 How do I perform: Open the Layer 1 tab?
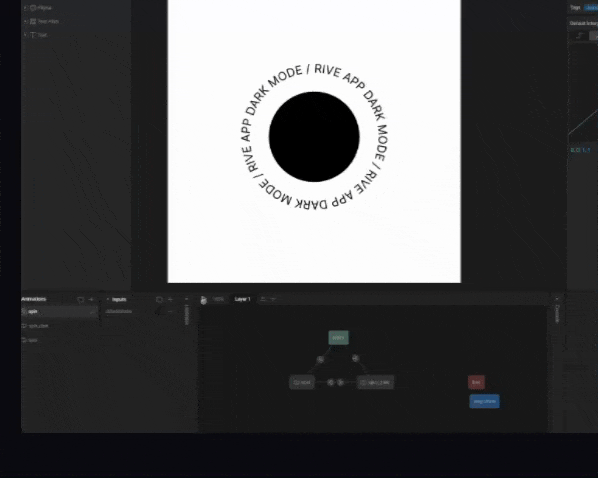pos(243,299)
